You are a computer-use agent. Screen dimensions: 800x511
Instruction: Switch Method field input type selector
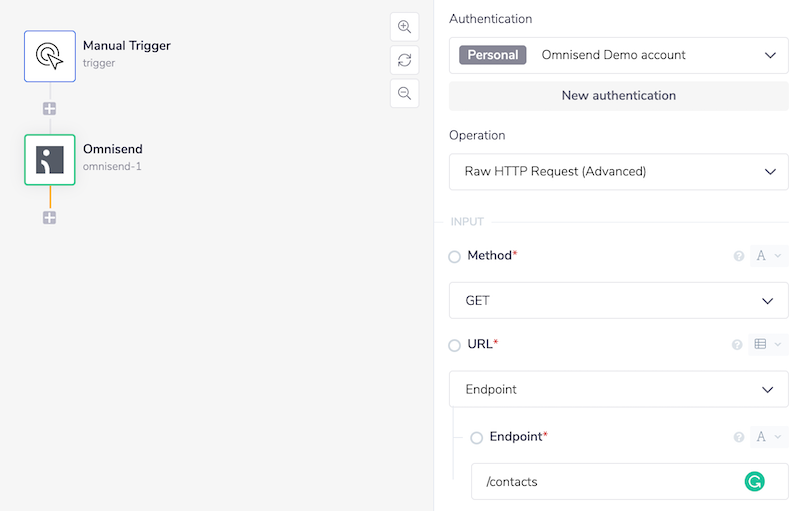(768, 256)
